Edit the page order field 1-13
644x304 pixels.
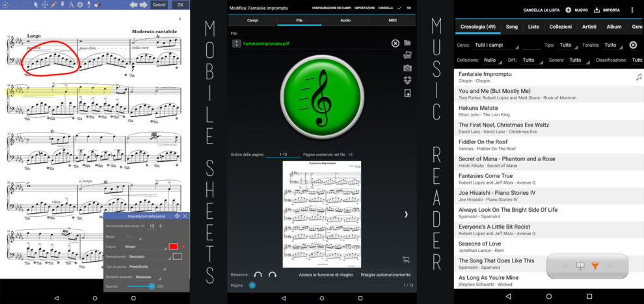[283, 155]
